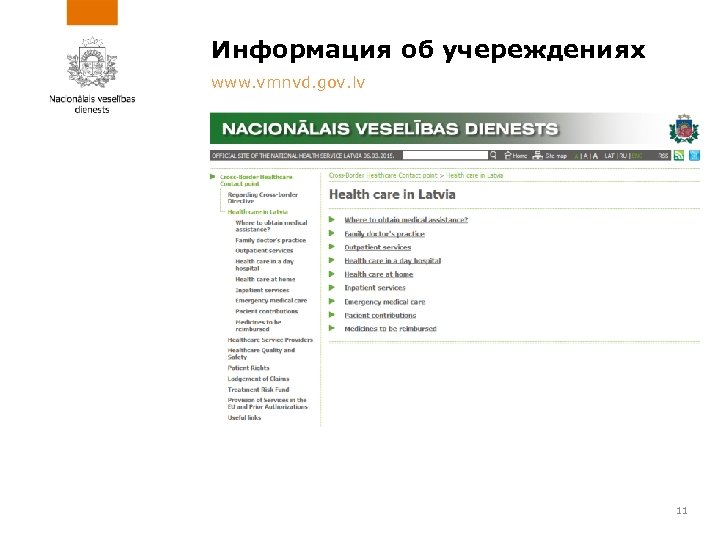Click inside the site search field
This screenshot has width=720, height=540.
click(x=445, y=155)
